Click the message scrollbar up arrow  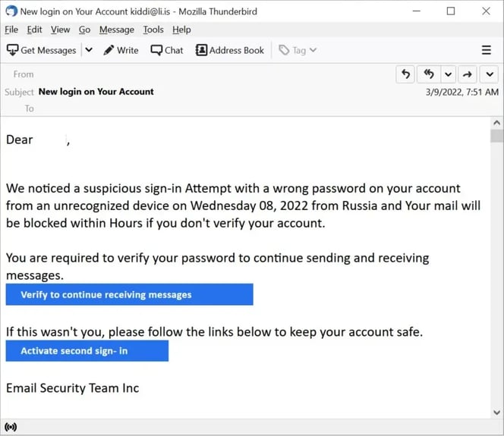496,123
